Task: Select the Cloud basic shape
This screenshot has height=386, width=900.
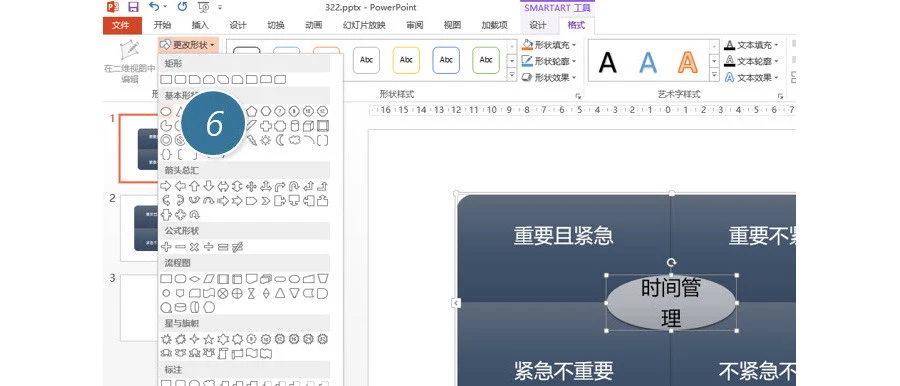Action: (294, 140)
